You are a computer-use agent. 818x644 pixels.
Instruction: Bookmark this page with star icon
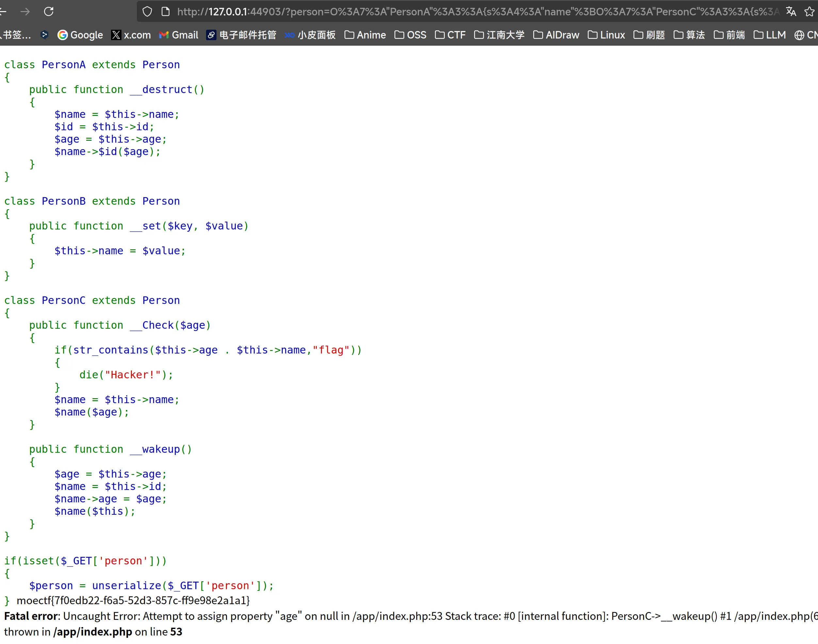[809, 12]
